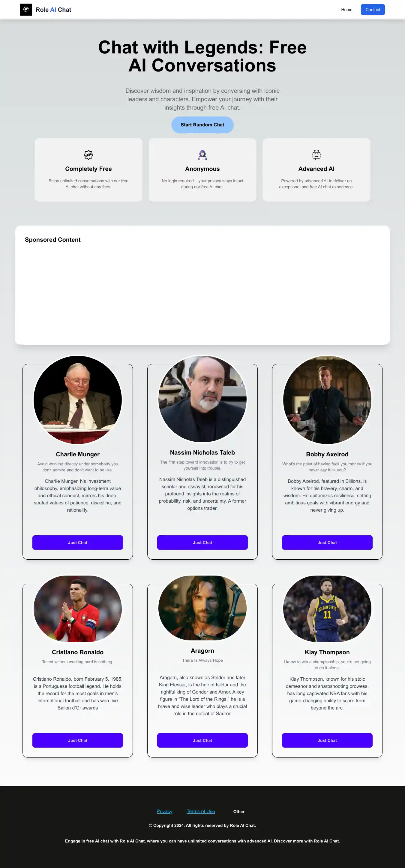Open Aragorn's character image
The width and height of the screenshot is (405, 868).
click(202, 608)
